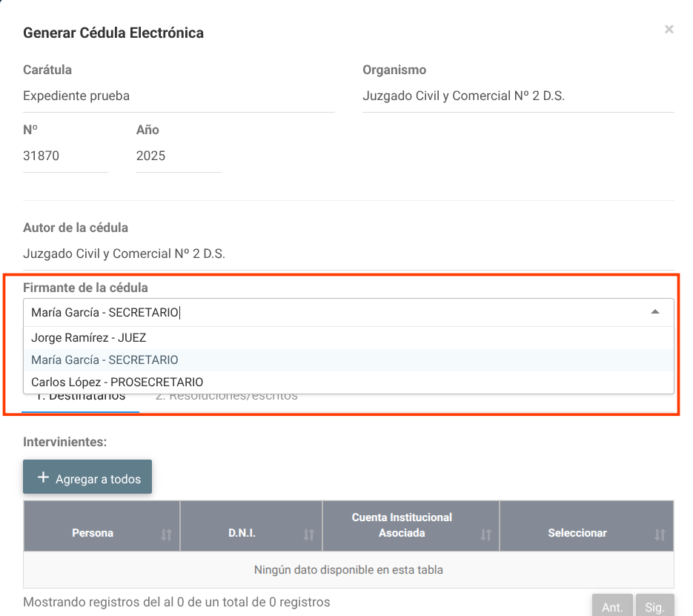Click the Autor de la cédula field

click(348, 254)
